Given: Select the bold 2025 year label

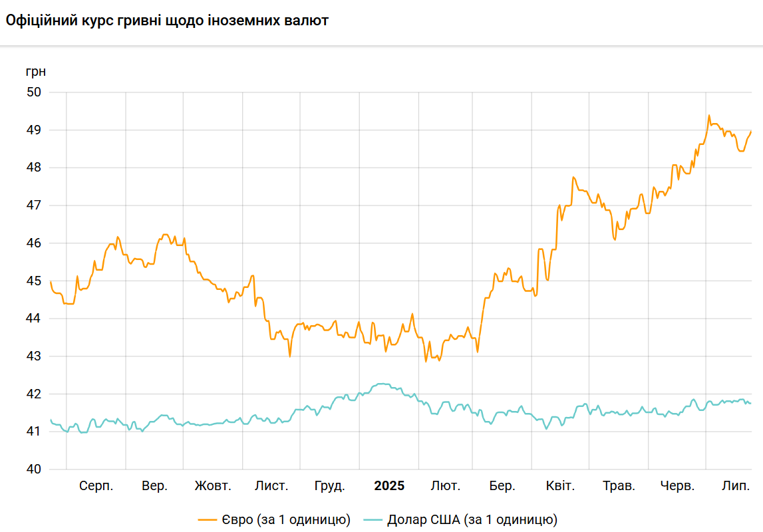Looking at the screenshot, I should coord(388,486).
